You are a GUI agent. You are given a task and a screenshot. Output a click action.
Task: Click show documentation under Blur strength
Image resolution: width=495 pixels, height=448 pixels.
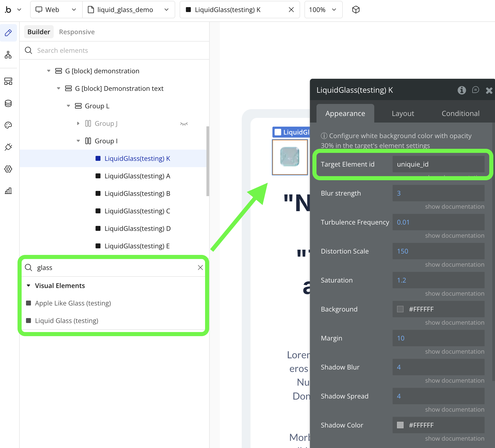(x=454, y=207)
